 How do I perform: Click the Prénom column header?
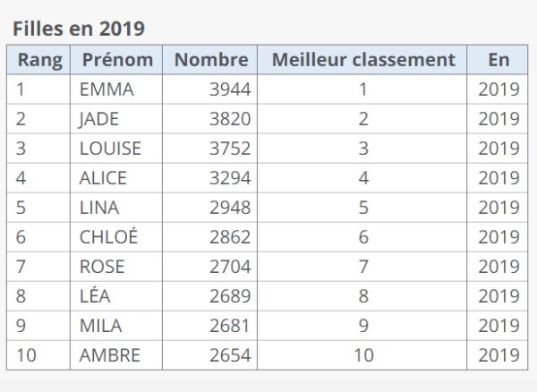(117, 60)
